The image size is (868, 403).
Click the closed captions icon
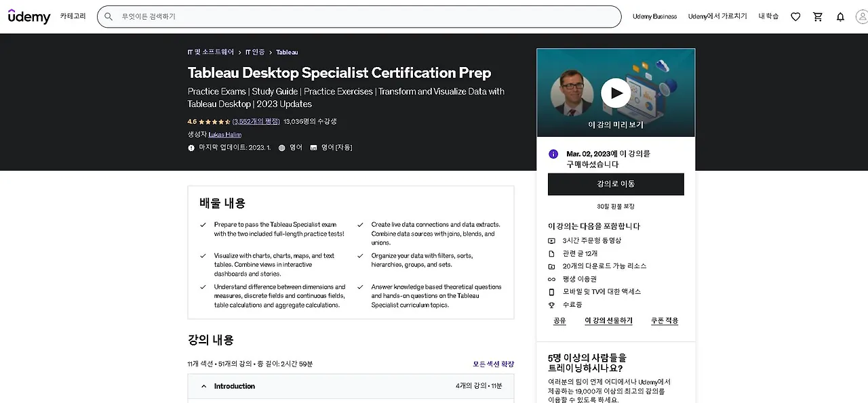(x=313, y=148)
